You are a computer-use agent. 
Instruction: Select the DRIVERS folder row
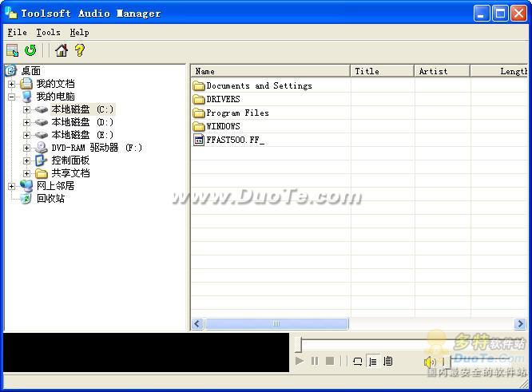pyautogui.click(x=223, y=99)
